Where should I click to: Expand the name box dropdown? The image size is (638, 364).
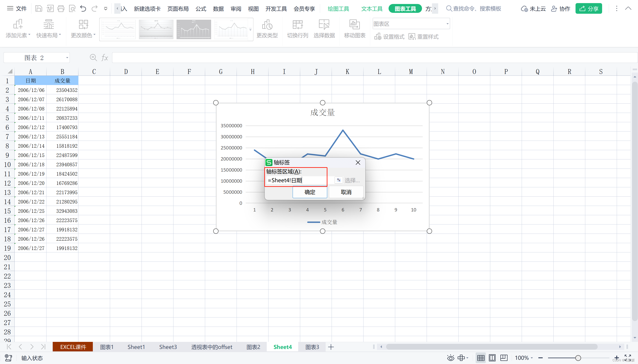click(x=67, y=58)
